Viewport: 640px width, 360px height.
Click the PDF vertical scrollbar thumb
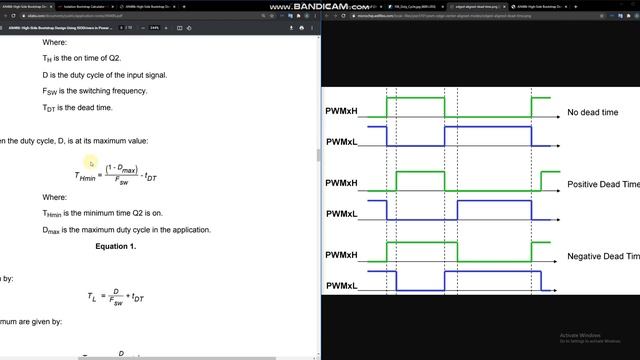[318, 155]
